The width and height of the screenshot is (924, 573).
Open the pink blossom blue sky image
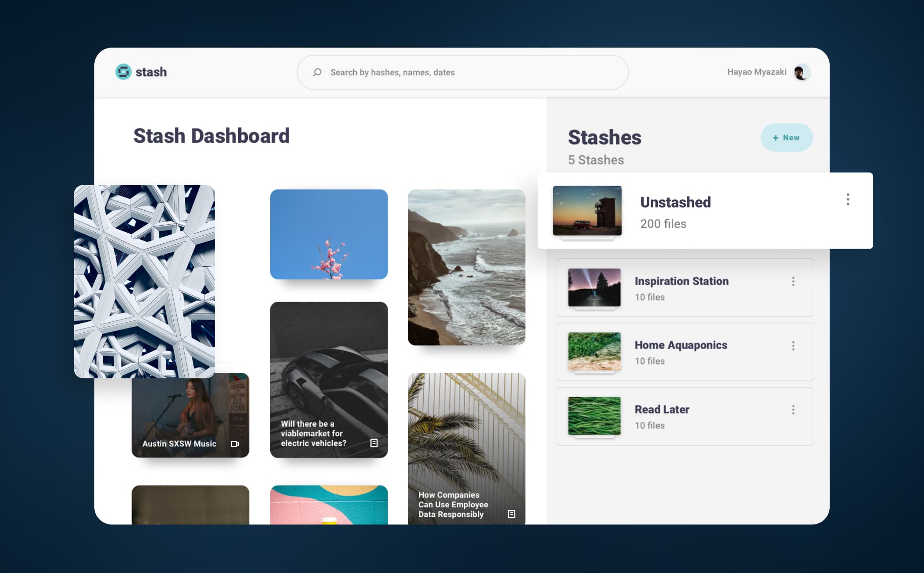(329, 234)
